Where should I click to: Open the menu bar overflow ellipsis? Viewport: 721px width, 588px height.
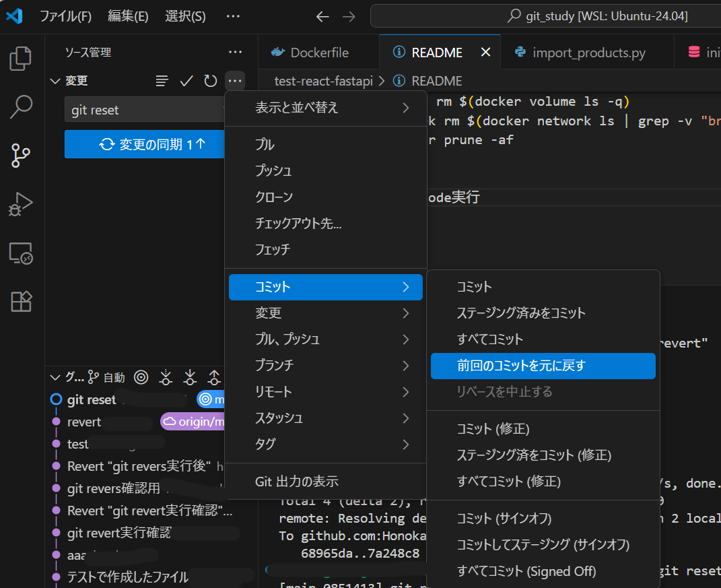233,17
